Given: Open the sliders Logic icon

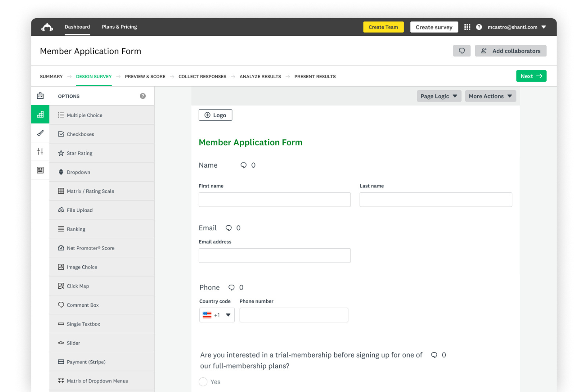Looking at the screenshot, I should [x=40, y=151].
